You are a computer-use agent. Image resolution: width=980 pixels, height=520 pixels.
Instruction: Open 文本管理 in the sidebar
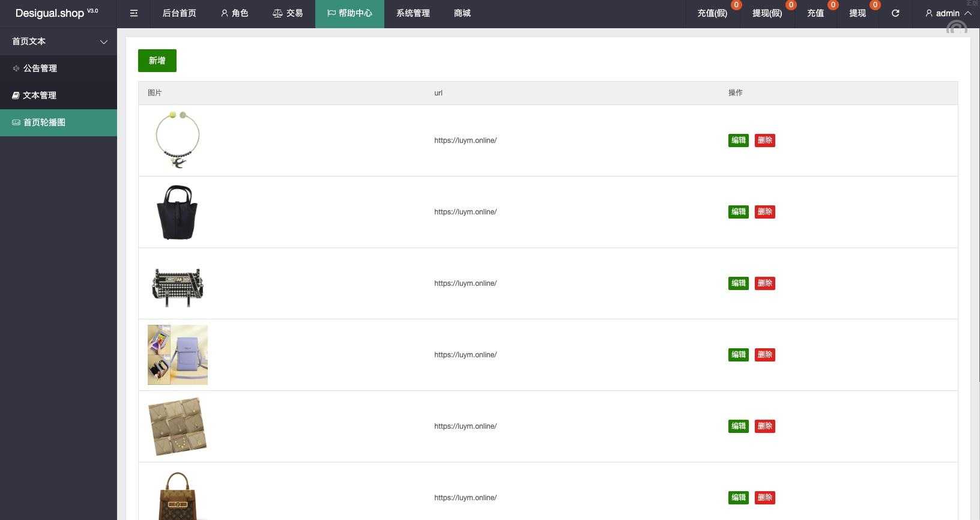tap(40, 95)
